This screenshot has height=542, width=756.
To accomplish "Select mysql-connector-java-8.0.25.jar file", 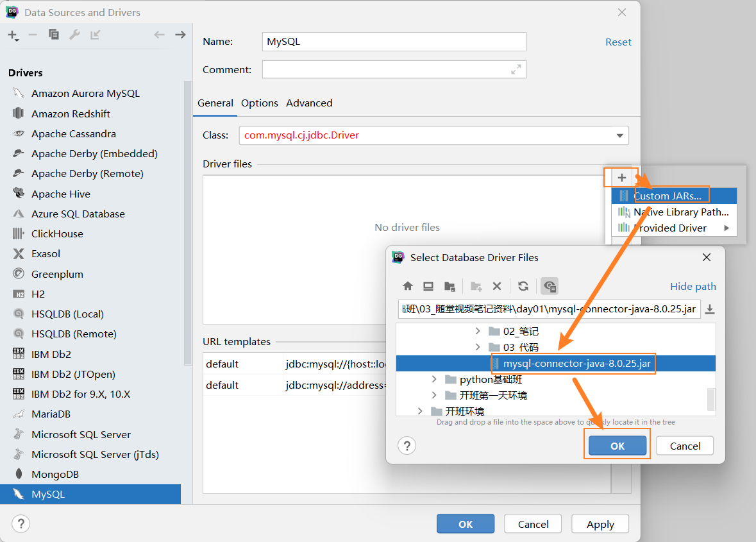I will click(555, 364).
